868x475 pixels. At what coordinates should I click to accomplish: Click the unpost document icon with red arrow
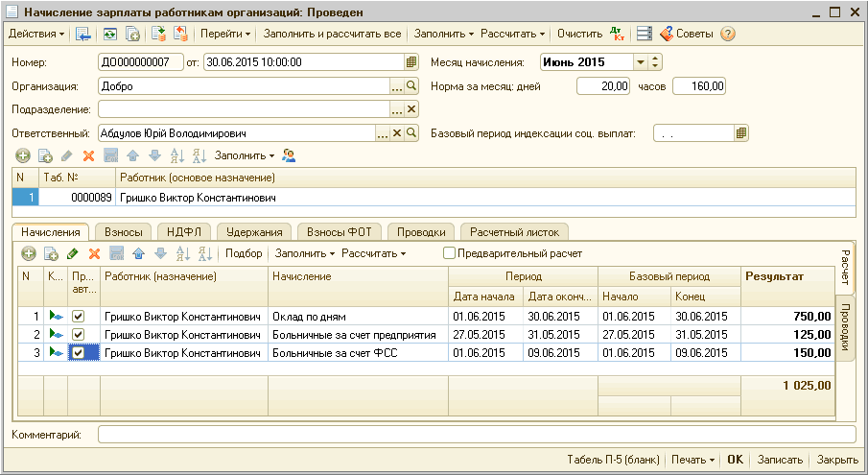tap(181, 34)
